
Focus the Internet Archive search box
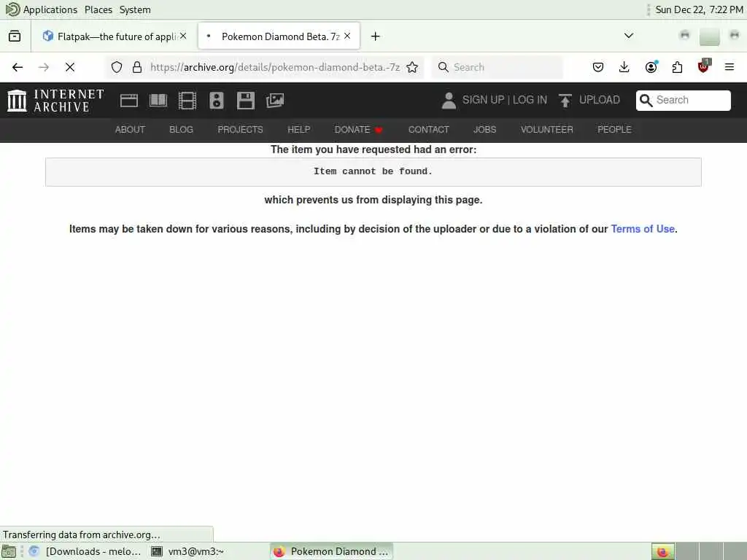(683, 100)
